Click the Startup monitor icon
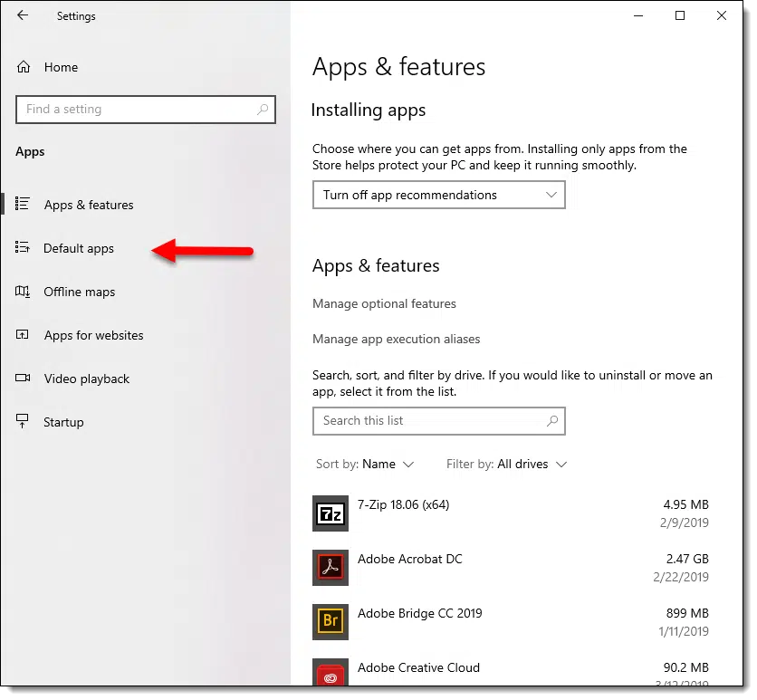This screenshot has height=700, width=757. point(23,421)
